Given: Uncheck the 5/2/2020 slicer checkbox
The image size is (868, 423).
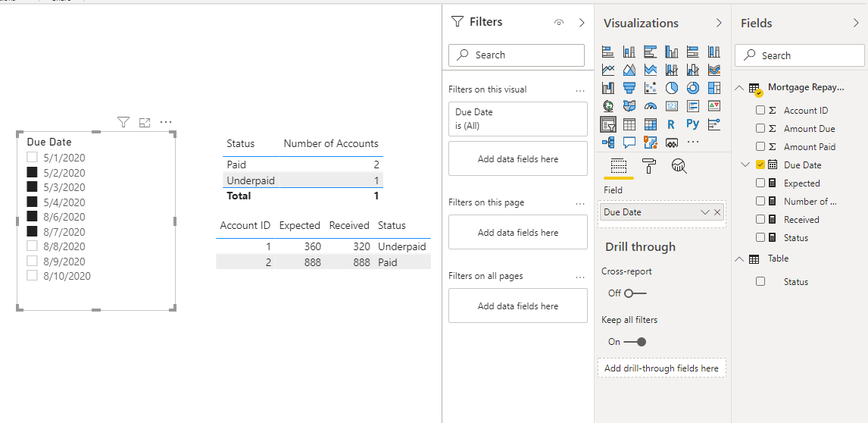Looking at the screenshot, I should tap(32, 172).
